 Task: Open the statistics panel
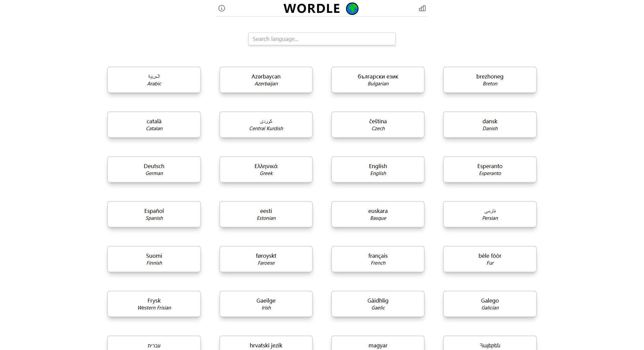point(422,8)
